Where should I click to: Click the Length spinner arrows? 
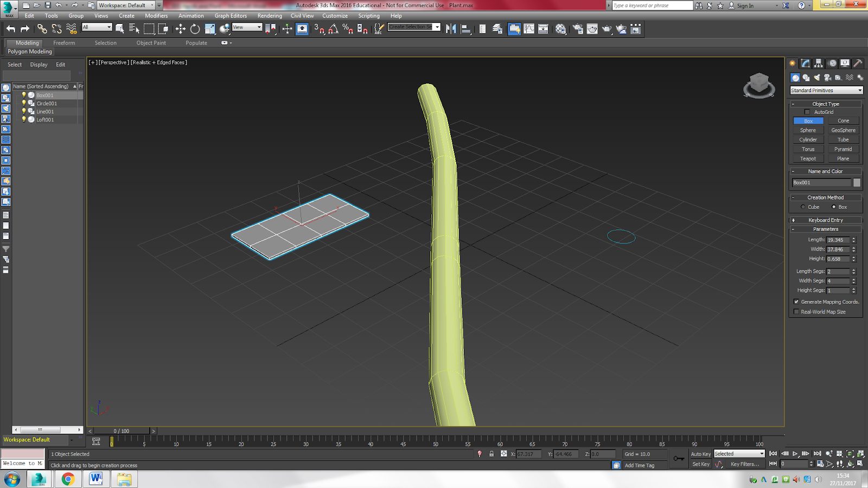[x=854, y=240]
